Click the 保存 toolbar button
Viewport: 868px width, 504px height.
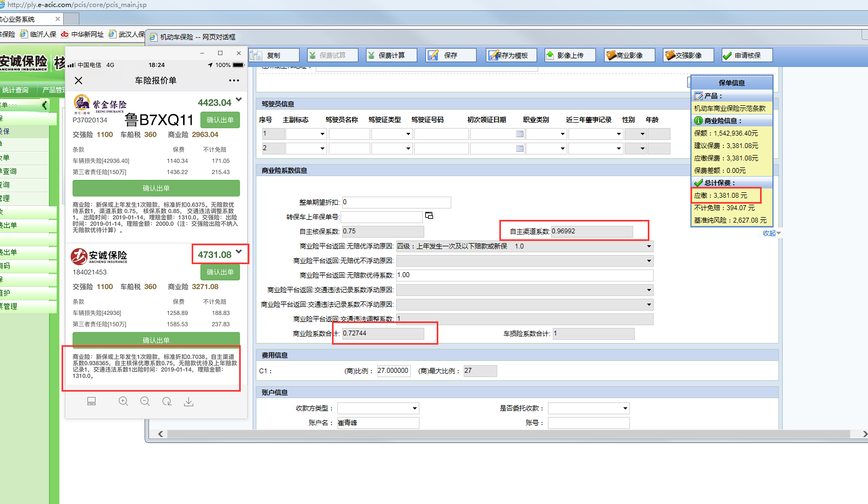point(451,55)
